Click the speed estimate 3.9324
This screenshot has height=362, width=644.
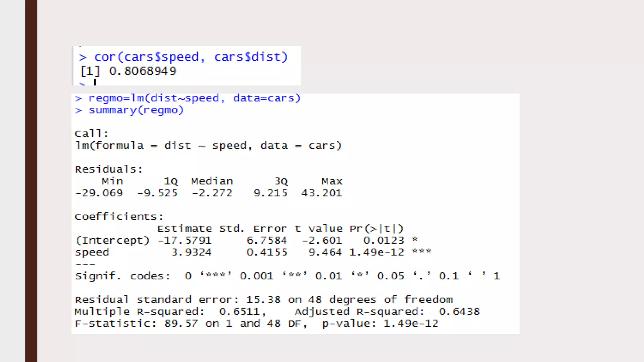(191, 252)
